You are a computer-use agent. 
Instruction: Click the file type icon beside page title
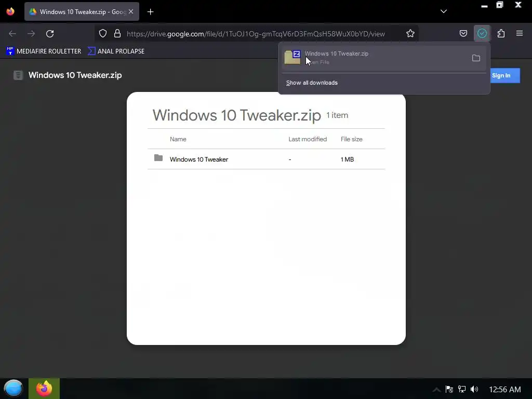click(18, 75)
